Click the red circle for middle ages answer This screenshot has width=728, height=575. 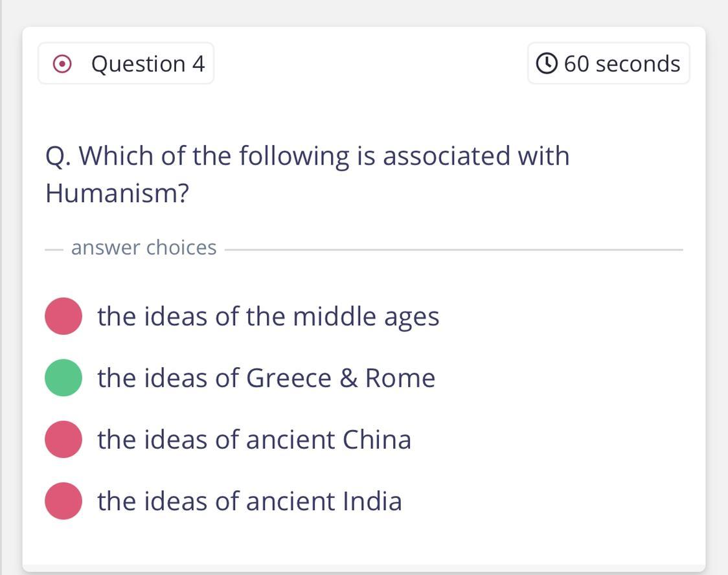(63, 316)
